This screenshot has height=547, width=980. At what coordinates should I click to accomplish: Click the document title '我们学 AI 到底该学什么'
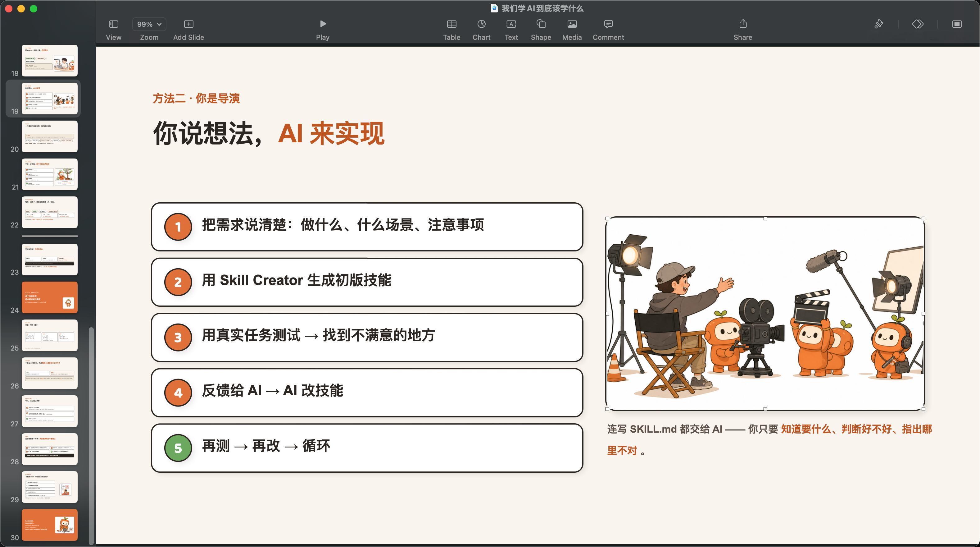click(542, 8)
